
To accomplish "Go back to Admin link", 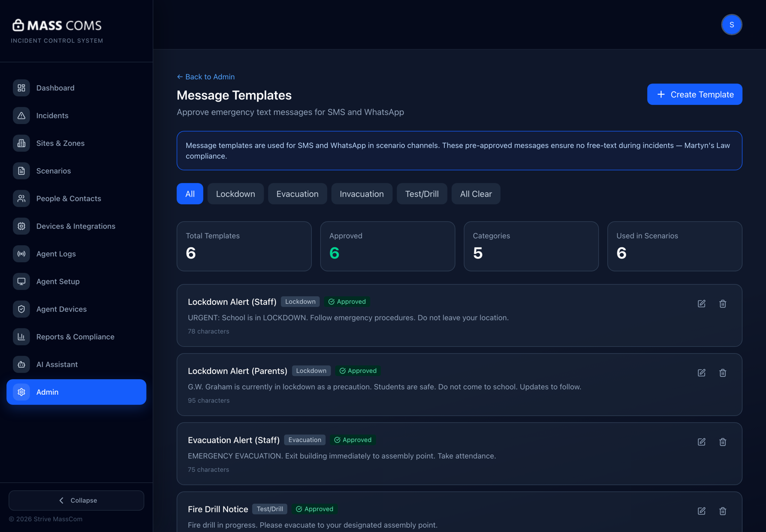I will pyautogui.click(x=206, y=77).
